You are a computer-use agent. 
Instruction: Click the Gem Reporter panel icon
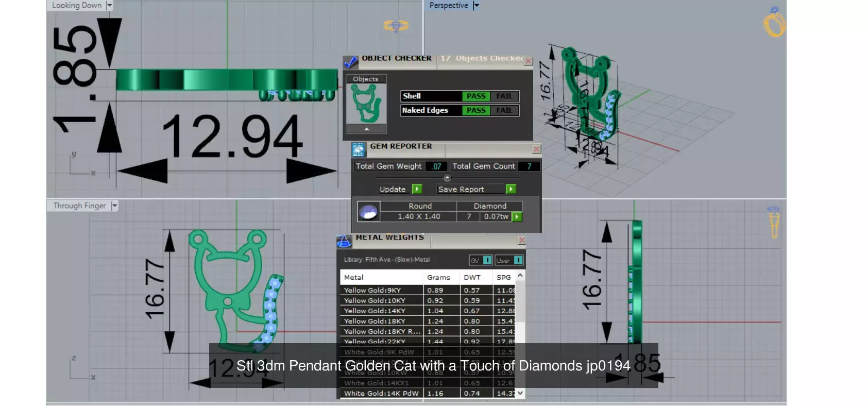(359, 149)
